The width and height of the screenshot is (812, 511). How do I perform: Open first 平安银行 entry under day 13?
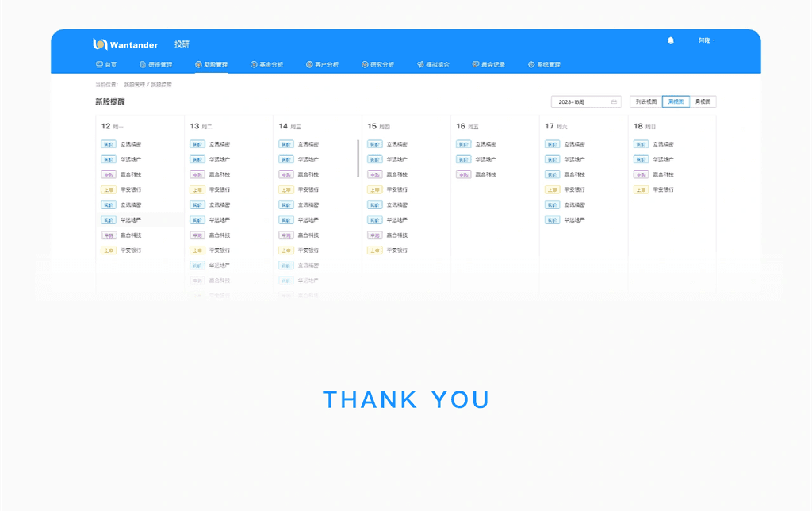[220, 190]
